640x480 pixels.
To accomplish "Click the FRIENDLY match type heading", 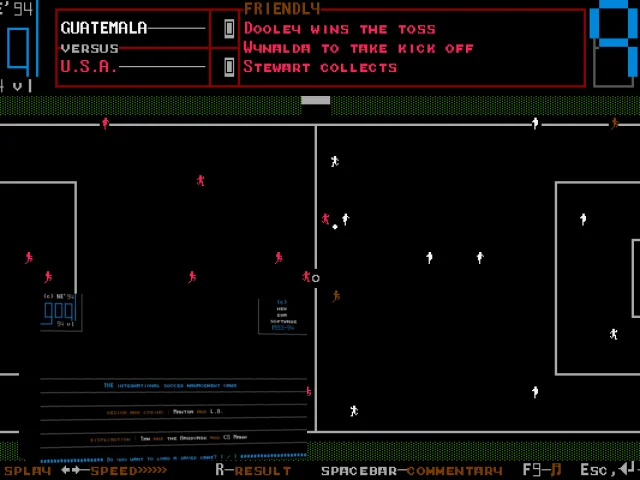I will coord(282,9).
